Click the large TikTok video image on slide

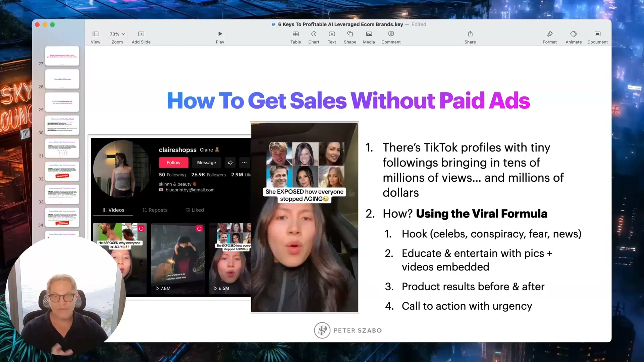coord(305,217)
